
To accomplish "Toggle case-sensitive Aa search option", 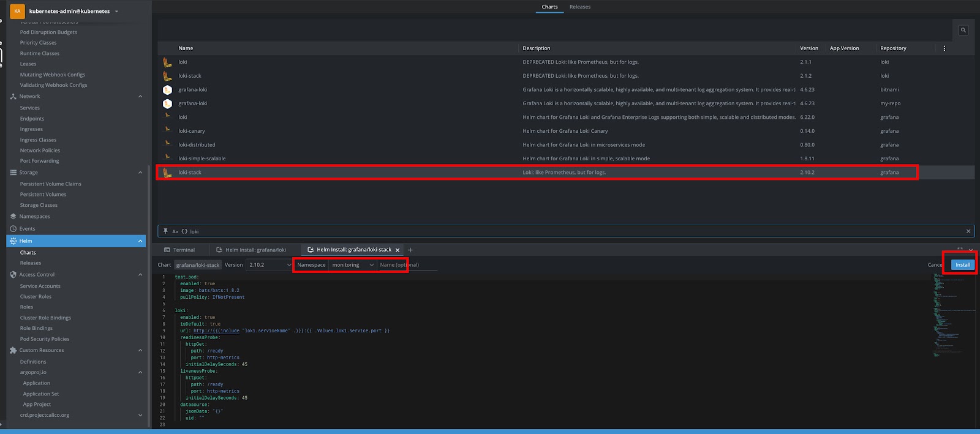I will (175, 231).
